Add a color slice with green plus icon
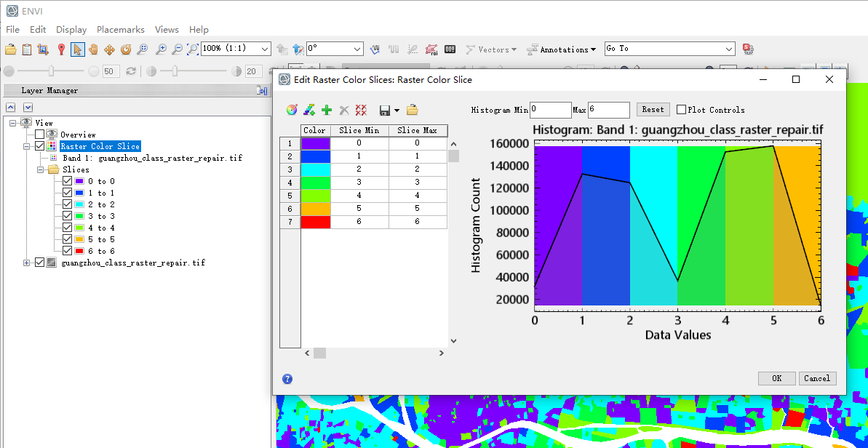 pyautogui.click(x=327, y=110)
